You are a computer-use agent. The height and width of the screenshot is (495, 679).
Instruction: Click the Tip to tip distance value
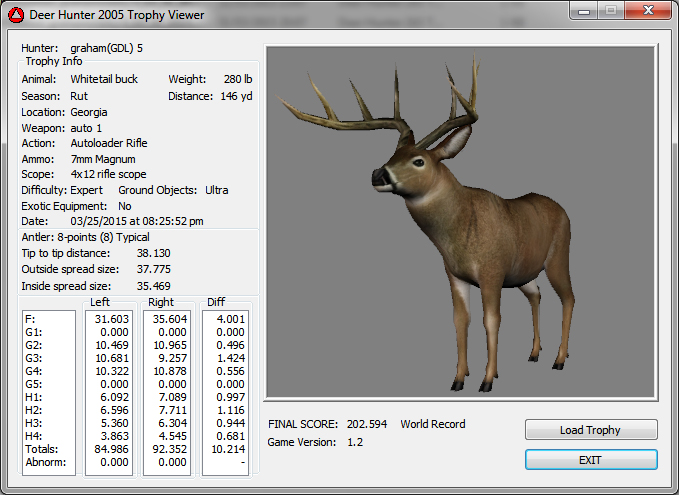click(153, 253)
